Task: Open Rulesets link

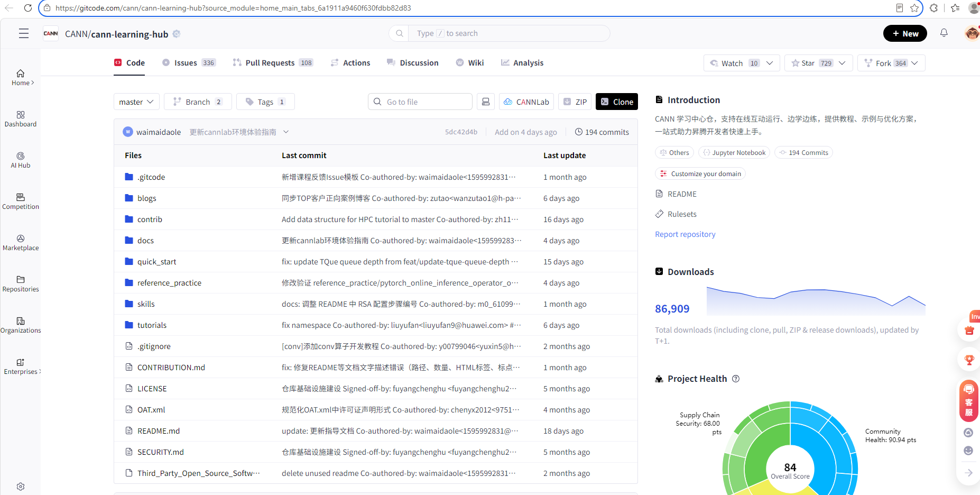Action: pyautogui.click(x=676, y=214)
